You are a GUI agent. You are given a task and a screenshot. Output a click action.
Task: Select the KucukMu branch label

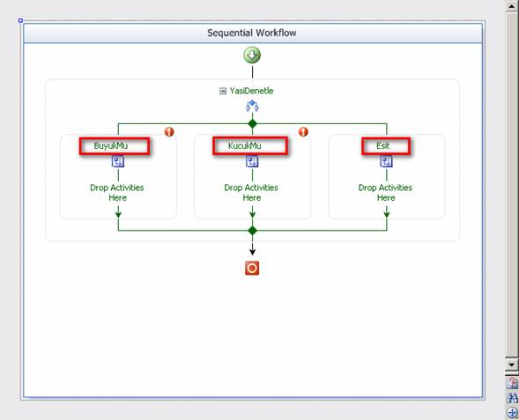(x=245, y=146)
